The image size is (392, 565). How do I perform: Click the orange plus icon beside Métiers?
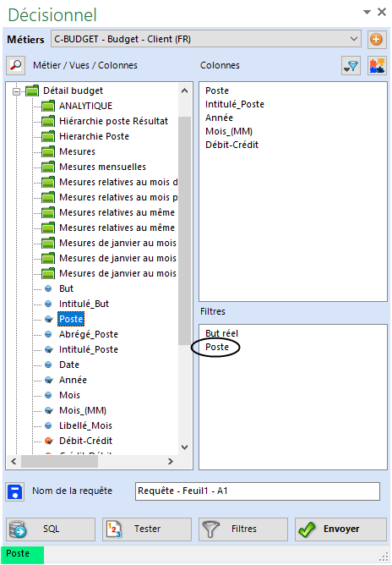(x=376, y=39)
